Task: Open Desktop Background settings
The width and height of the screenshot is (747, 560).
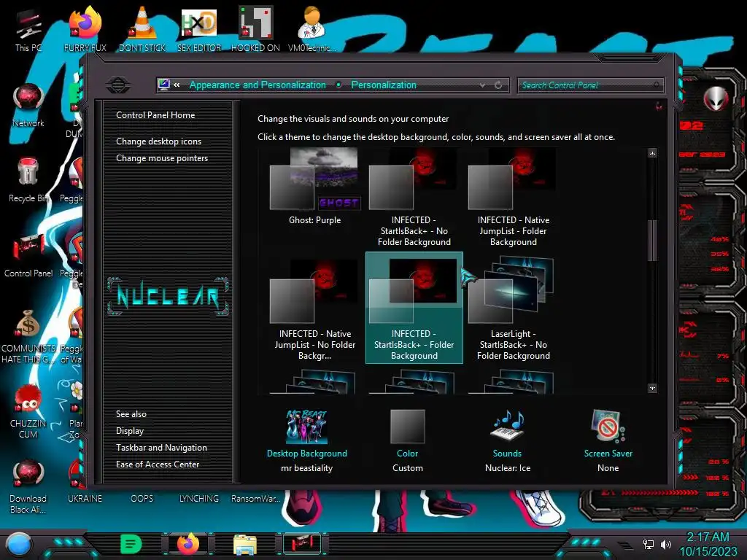Action: point(307,426)
